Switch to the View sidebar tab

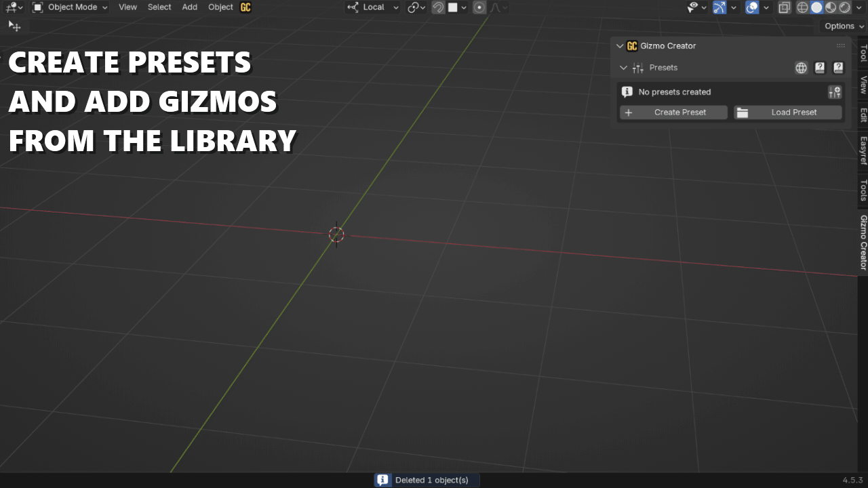[x=863, y=85]
